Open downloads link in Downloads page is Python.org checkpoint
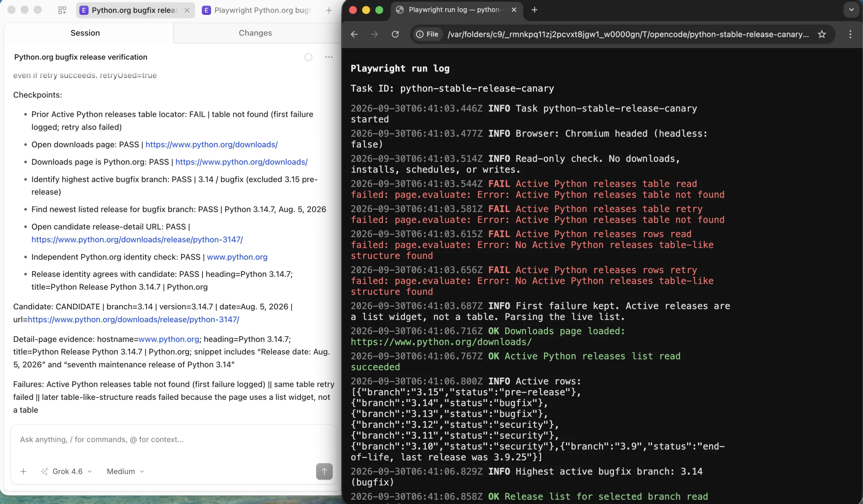 [x=241, y=162]
